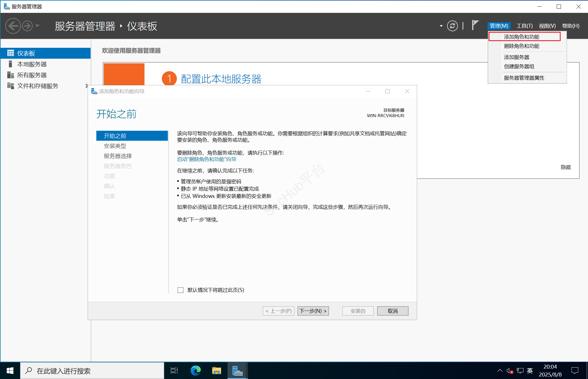The width and height of the screenshot is (588, 379).
Task: Launch Microsoft Edge from the taskbar
Action: (x=195, y=370)
